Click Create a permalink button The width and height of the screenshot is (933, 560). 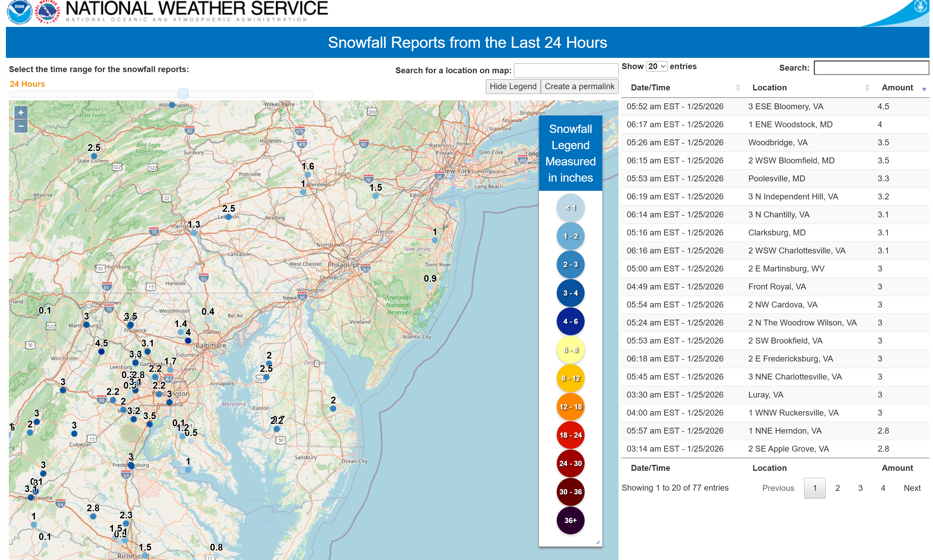pos(579,87)
